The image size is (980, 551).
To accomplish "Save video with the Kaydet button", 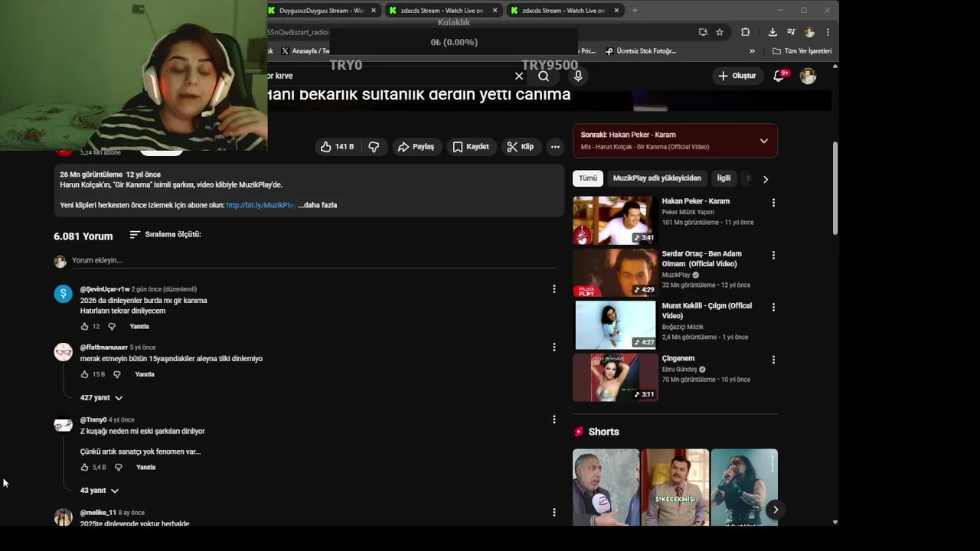I will coord(470,147).
